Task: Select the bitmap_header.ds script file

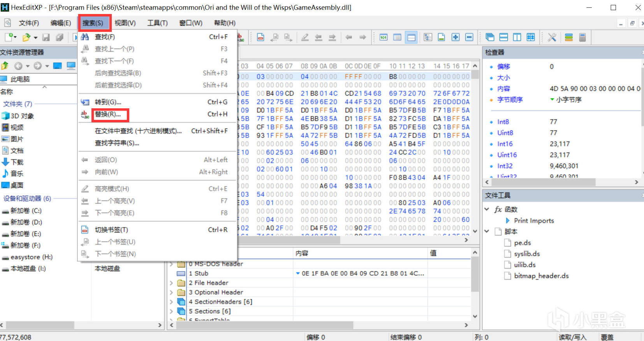Action: tap(541, 276)
